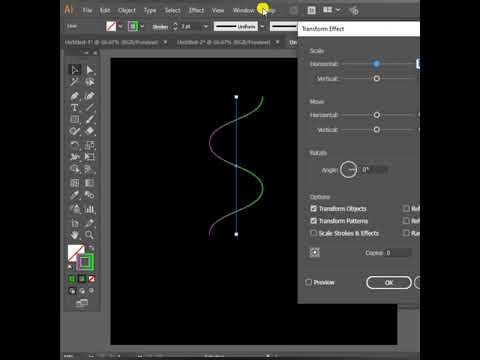
Task: Select the Magic Wand tool
Action: tap(75, 82)
